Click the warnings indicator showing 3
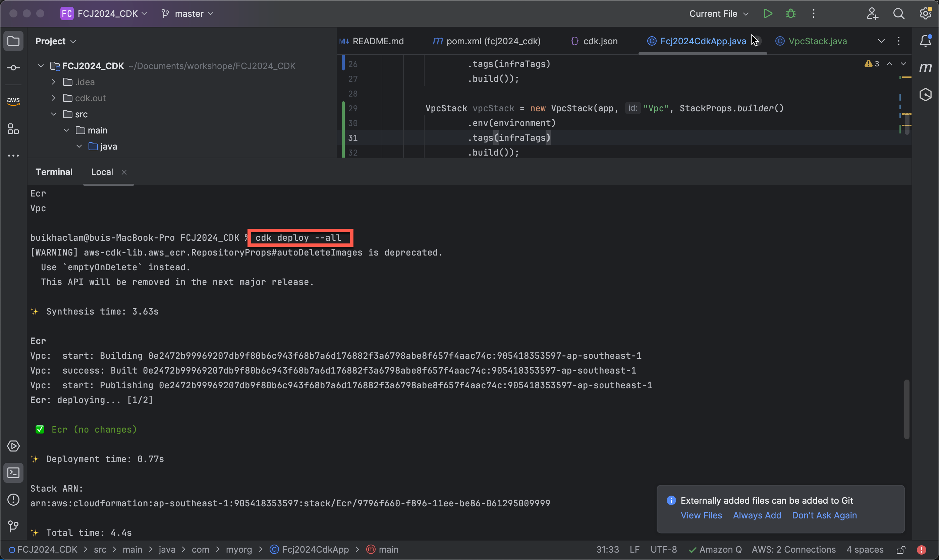 point(872,64)
